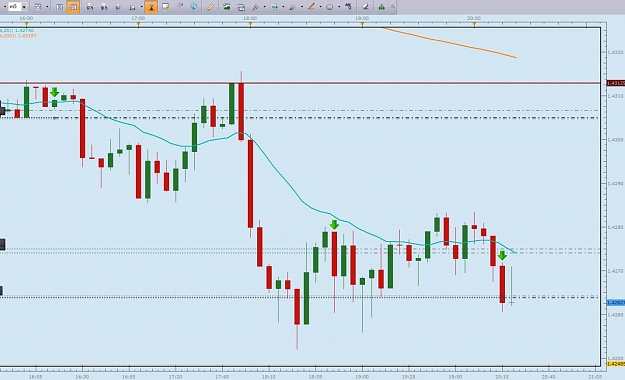Select the ellipse shape tool

[330, 7]
